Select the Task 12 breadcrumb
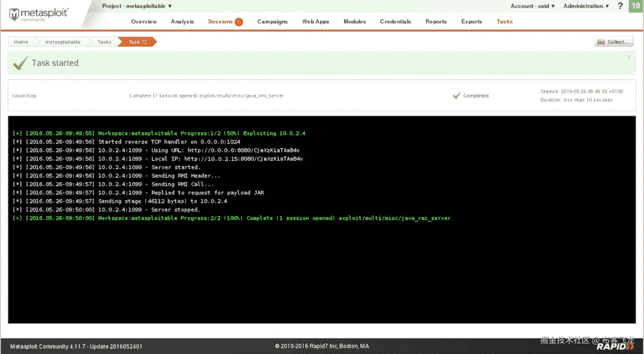The height and width of the screenshot is (354, 644). point(138,42)
